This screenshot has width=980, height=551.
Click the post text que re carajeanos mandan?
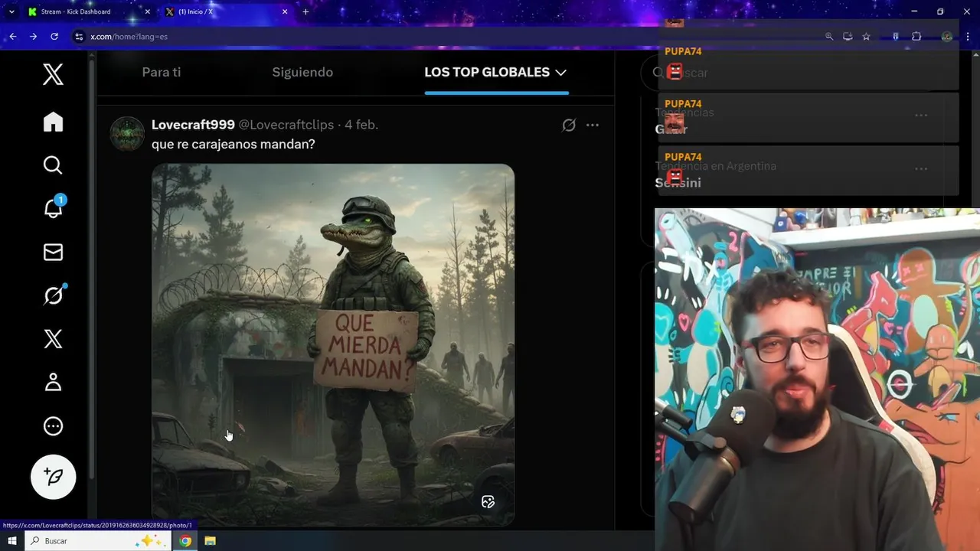[x=234, y=144]
